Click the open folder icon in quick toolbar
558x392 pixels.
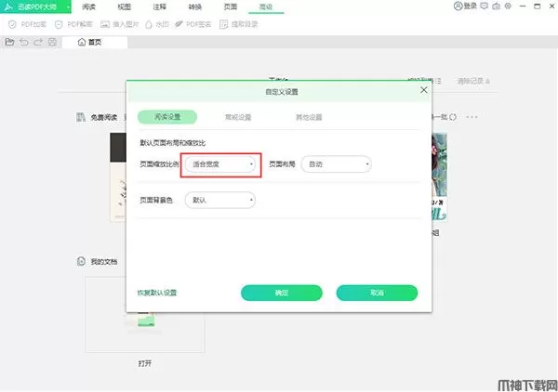(10, 42)
